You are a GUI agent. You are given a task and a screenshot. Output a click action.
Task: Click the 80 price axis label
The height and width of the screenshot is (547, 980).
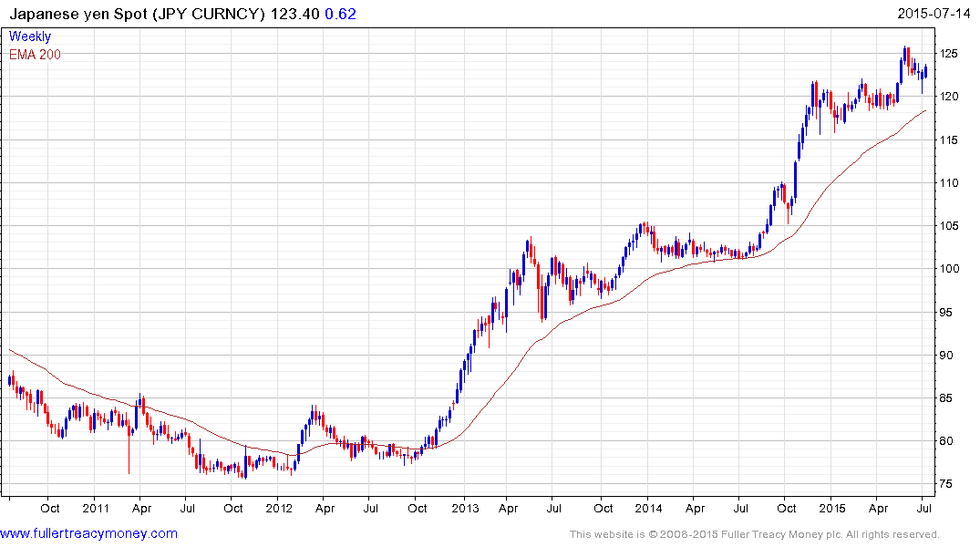pyautogui.click(x=947, y=441)
